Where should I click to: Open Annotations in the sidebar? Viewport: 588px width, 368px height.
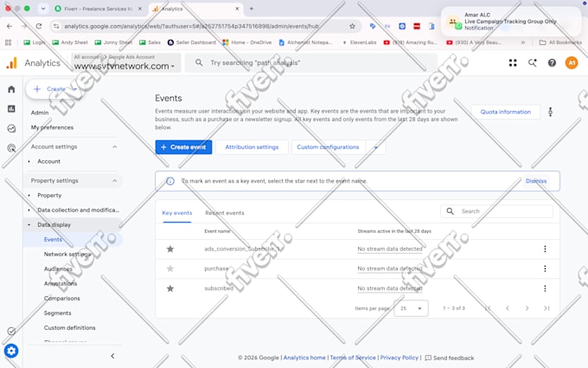point(61,283)
